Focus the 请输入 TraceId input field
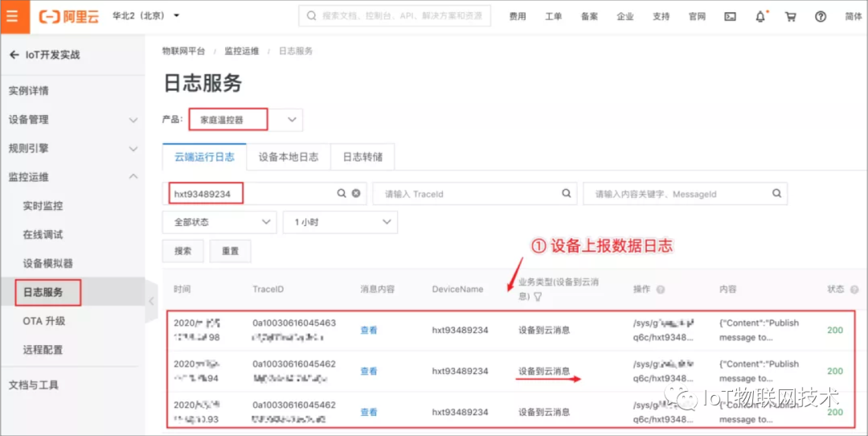Screen dimensions: 868x436 point(474,194)
